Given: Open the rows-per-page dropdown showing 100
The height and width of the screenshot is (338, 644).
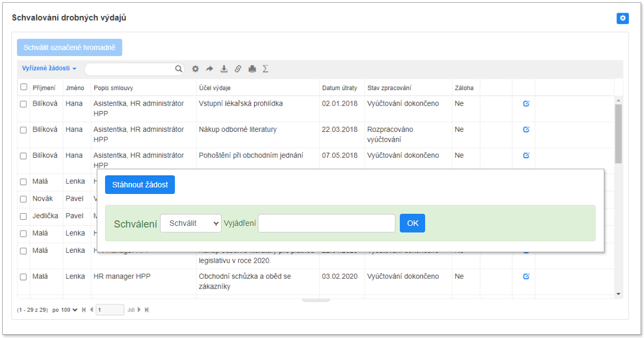Looking at the screenshot, I should pos(69,310).
